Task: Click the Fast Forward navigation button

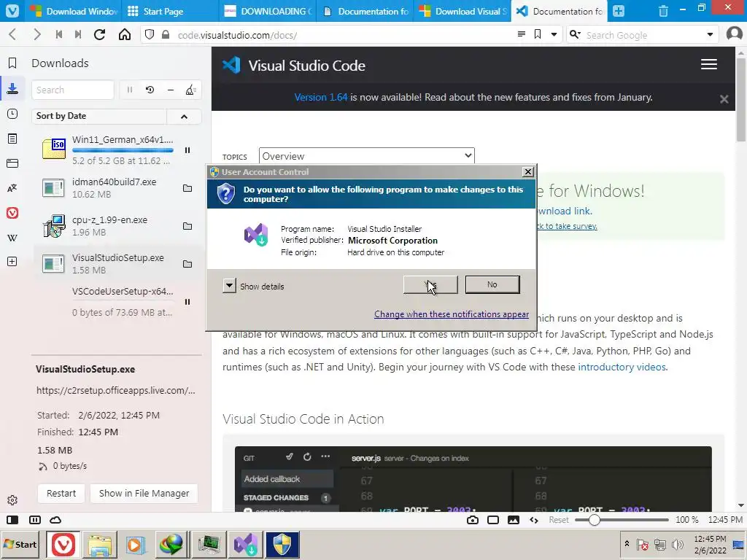Action: click(x=77, y=34)
